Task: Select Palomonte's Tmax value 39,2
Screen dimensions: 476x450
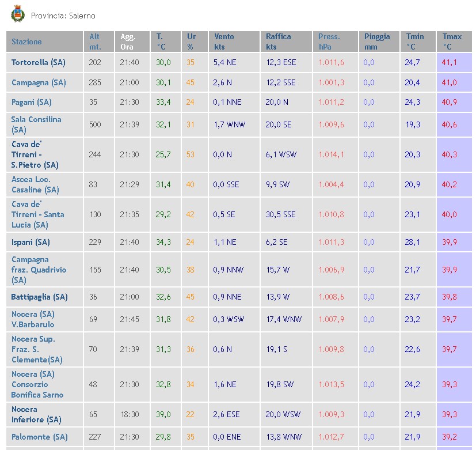Action: 450,437
